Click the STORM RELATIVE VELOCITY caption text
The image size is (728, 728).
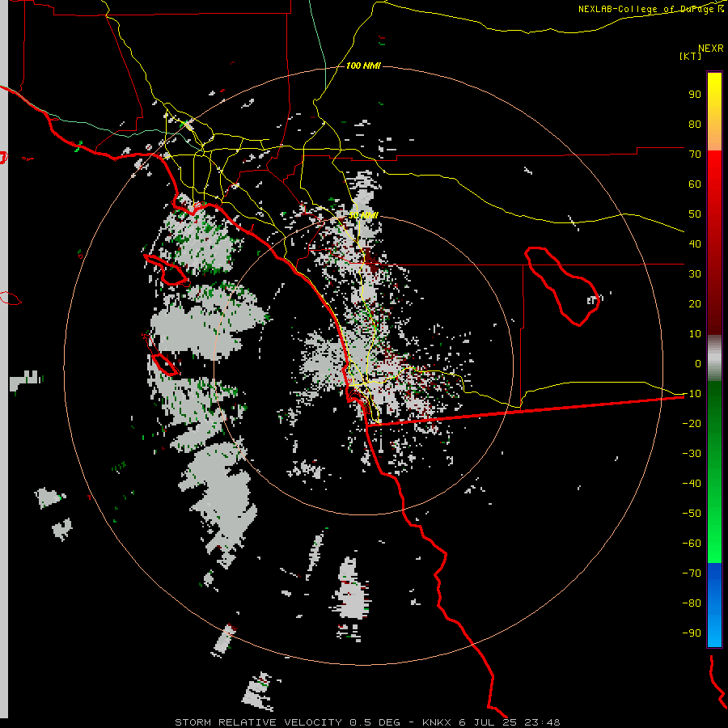point(258,722)
